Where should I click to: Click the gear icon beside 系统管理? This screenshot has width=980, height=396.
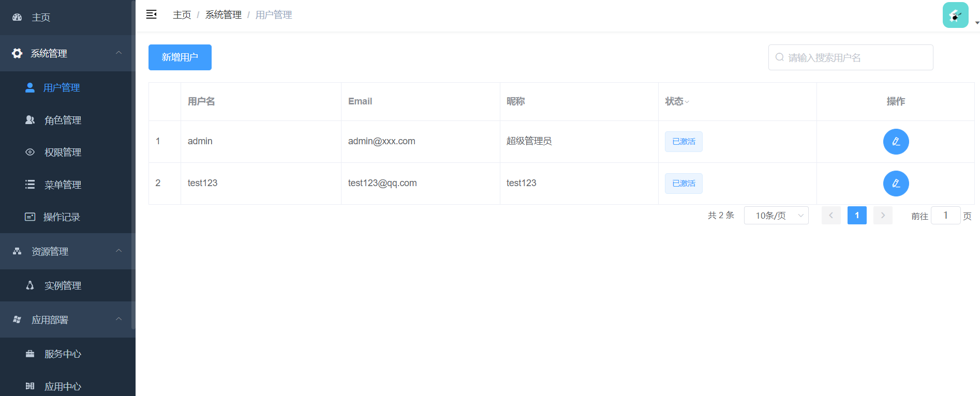coord(17,53)
